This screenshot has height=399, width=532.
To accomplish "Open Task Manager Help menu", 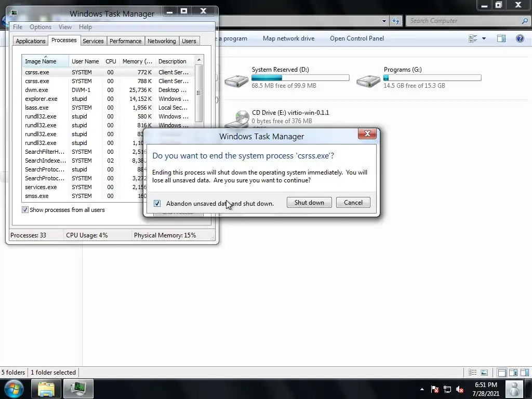I will point(85,27).
